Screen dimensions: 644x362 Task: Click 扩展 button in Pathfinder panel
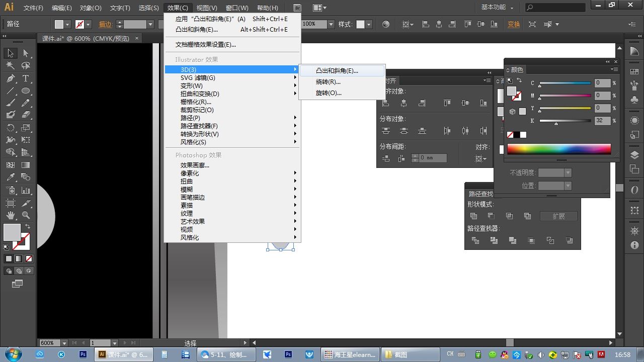point(558,216)
